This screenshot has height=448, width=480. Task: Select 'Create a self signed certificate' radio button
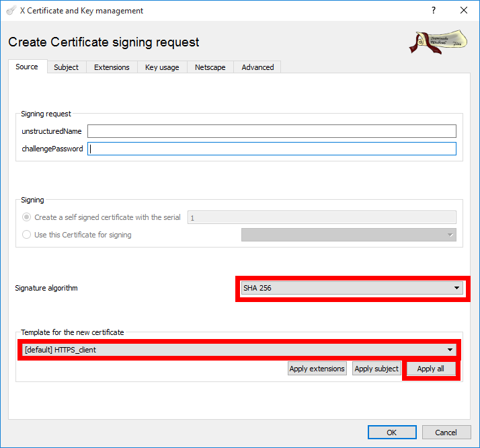[x=27, y=217]
